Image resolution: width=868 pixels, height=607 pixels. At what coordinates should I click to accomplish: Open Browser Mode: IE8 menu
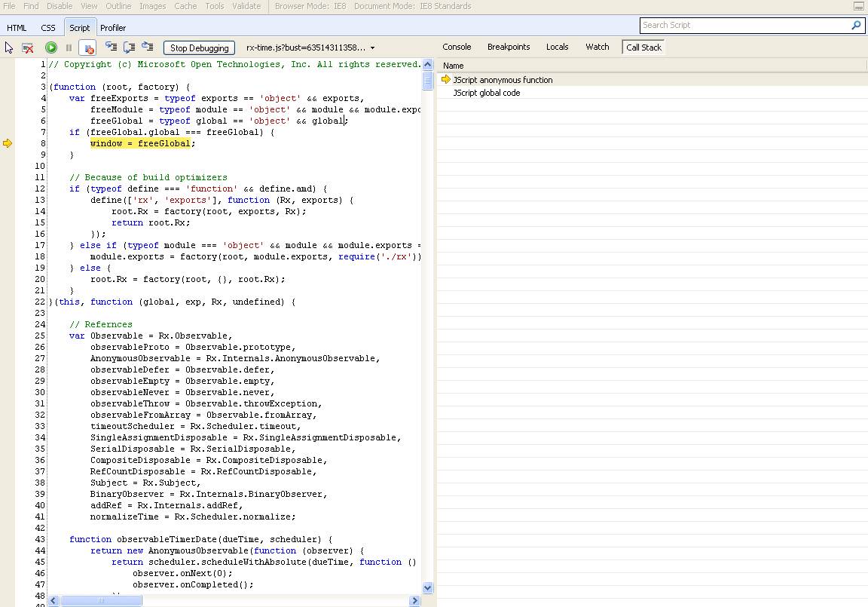(310, 6)
